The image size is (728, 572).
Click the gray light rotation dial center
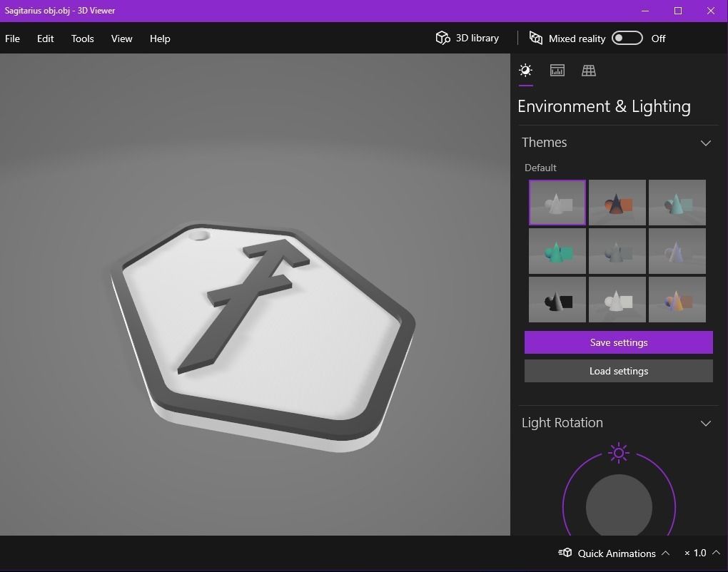pyautogui.click(x=619, y=506)
